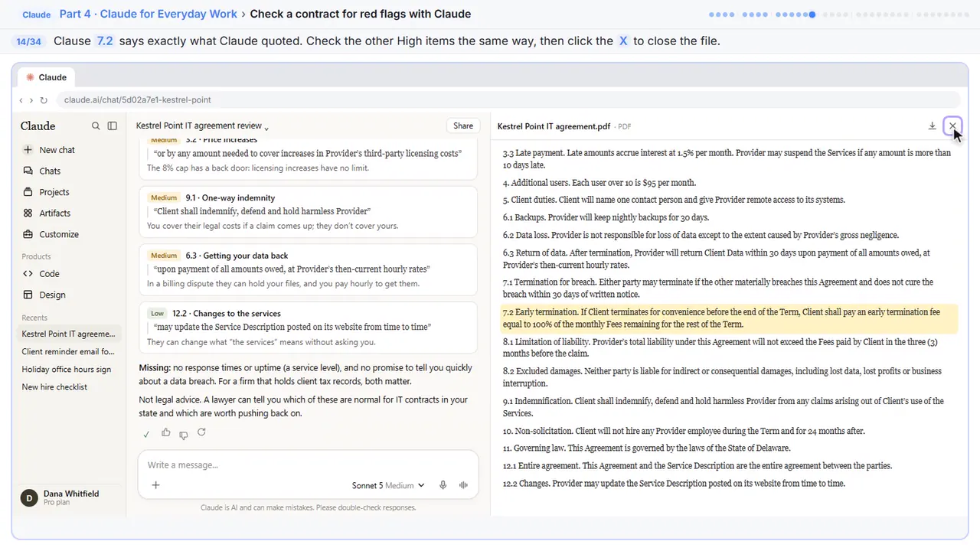Click the 6.3 Getting your data back card
The width and height of the screenshot is (980, 551).
pos(308,269)
